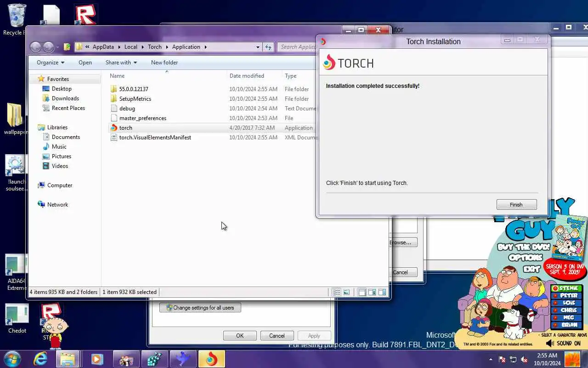
Task: Launch Internet Explorer from taskbar
Action: tap(40, 359)
